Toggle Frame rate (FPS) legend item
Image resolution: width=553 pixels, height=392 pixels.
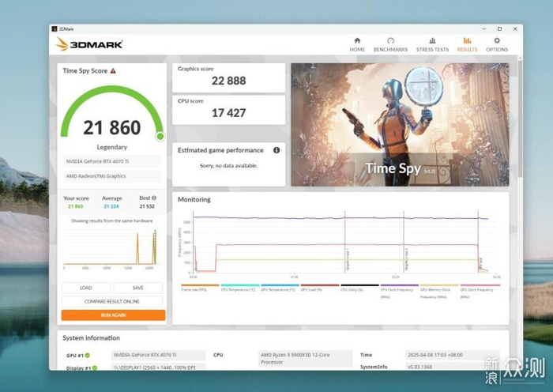pyautogui.click(x=200, y=288)
